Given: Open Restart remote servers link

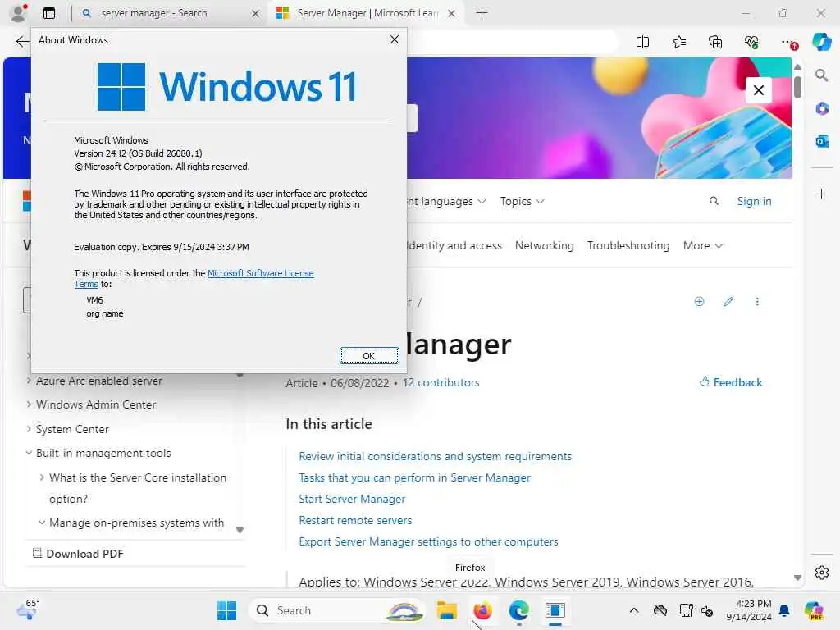Looking at the screenshot, I should coord(355,520).
